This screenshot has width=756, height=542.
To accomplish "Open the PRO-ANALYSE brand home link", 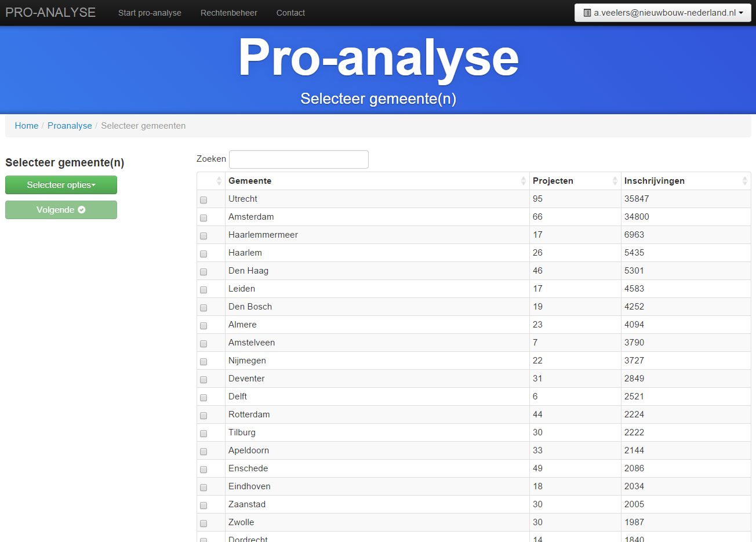I will (x=50, y=12).
